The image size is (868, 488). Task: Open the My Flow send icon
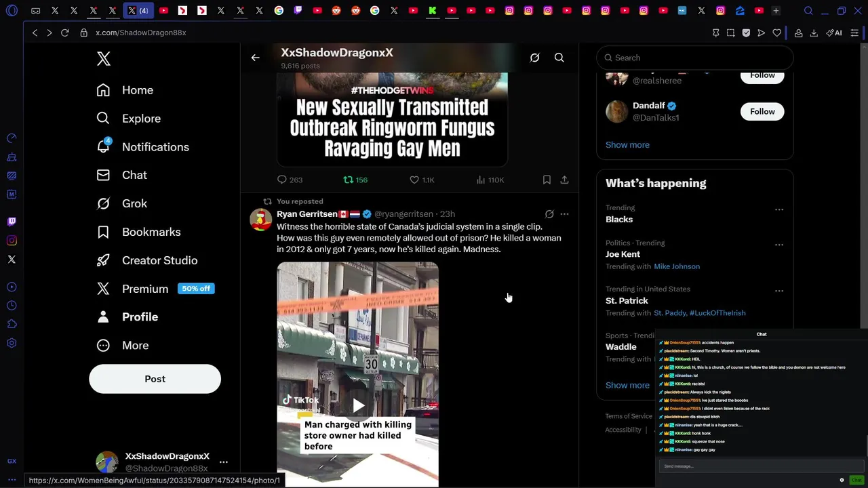[x=762, y=33]
